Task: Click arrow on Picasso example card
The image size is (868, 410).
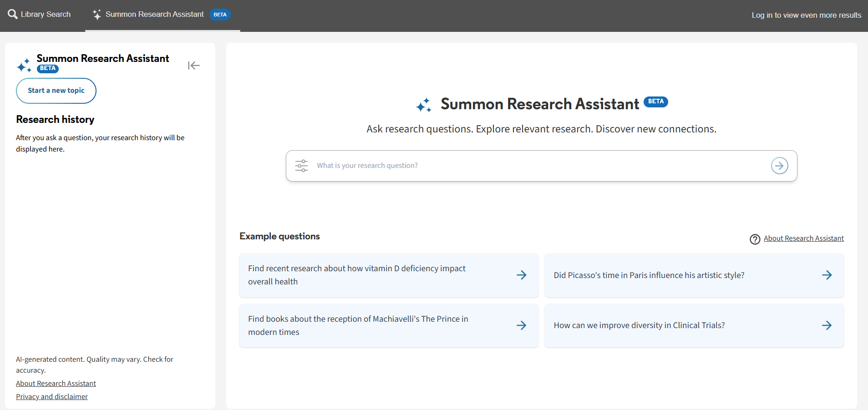Action: coord(827,275)
